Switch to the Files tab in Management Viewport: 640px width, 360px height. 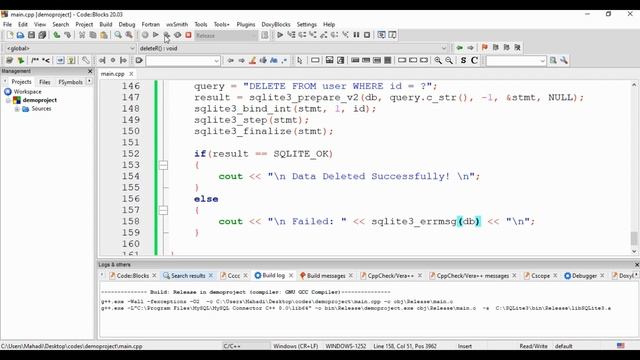pos(45,82)
